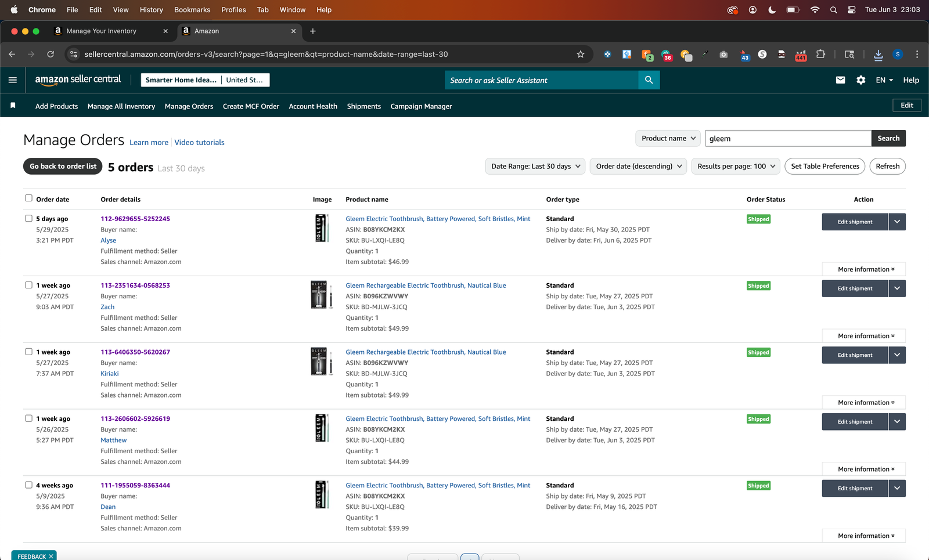Viewport: 929px width, 560px height.
Task: Open the messages envelope icon
Action: coord(840,80)
